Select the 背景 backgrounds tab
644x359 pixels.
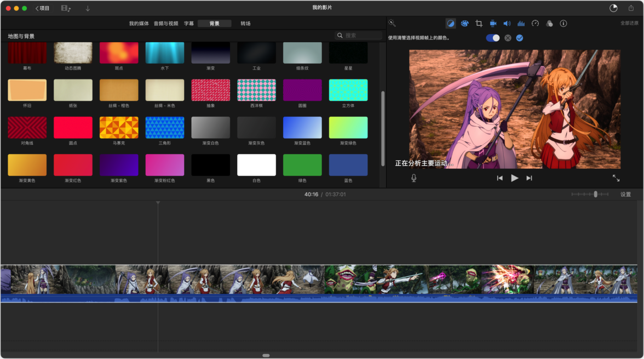pos(215,24)
